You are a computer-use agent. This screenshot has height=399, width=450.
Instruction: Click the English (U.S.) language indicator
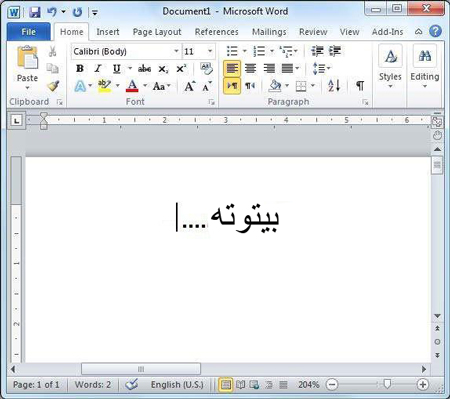click(x=177, y=385)
